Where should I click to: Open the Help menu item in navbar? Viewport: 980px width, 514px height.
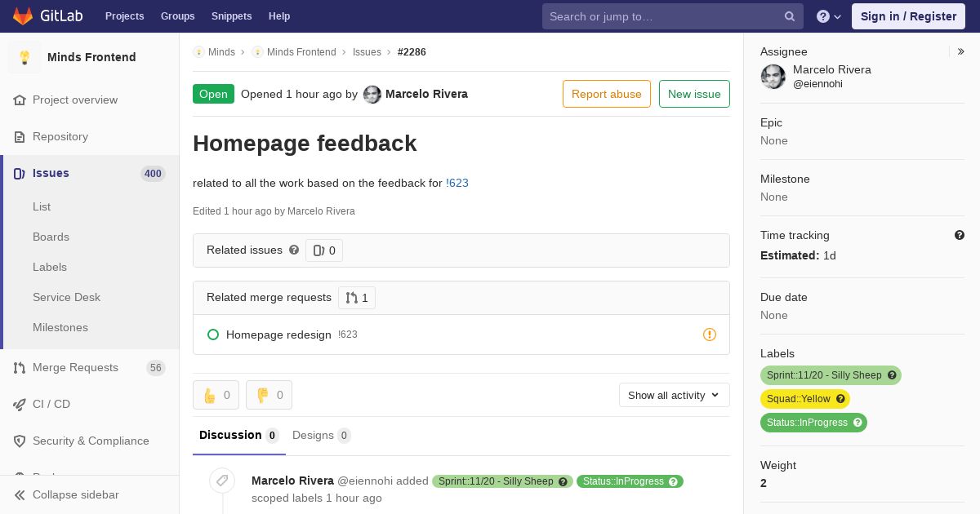[279, 16]
